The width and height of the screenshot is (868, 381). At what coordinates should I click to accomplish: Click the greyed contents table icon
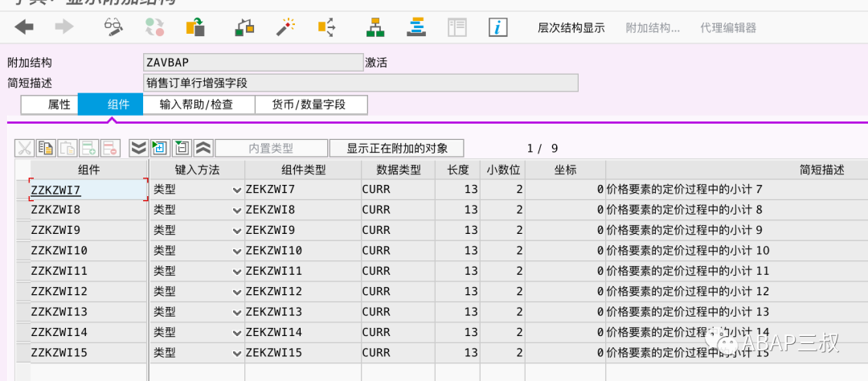click(457, 27)
